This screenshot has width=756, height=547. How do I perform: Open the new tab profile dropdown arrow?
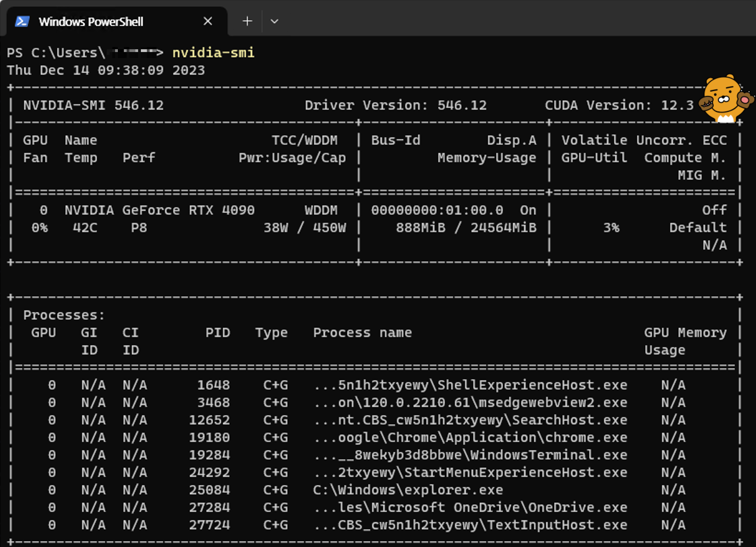pos(274,21)
